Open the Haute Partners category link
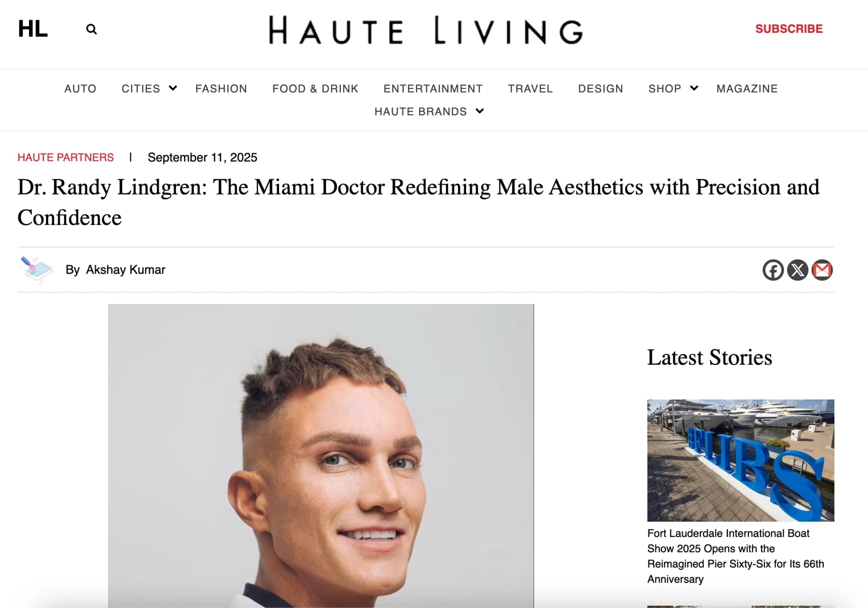868x608 pixels. click(x=66, y=157)
